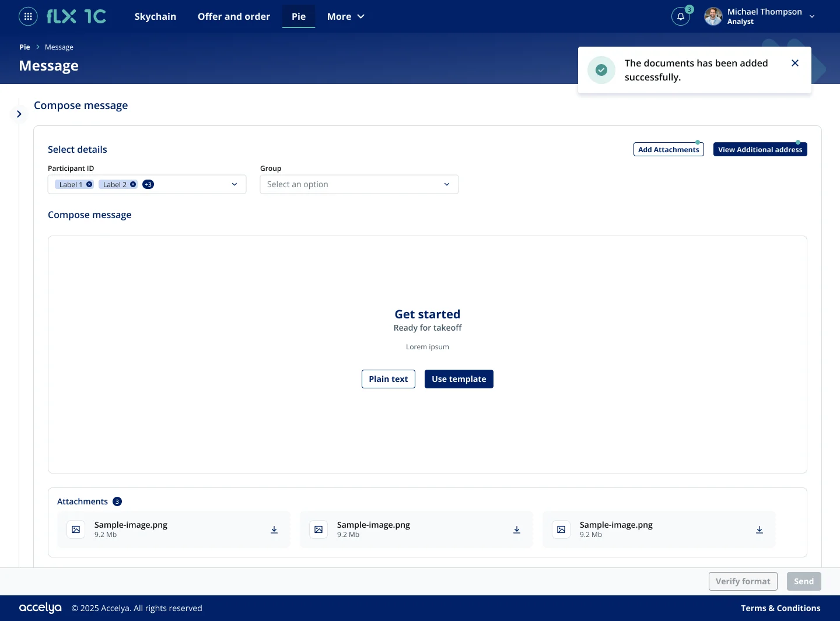Viewport: 840px width, 621px height.
Task: Go to Offer and order tab
Action: (234, 16)
